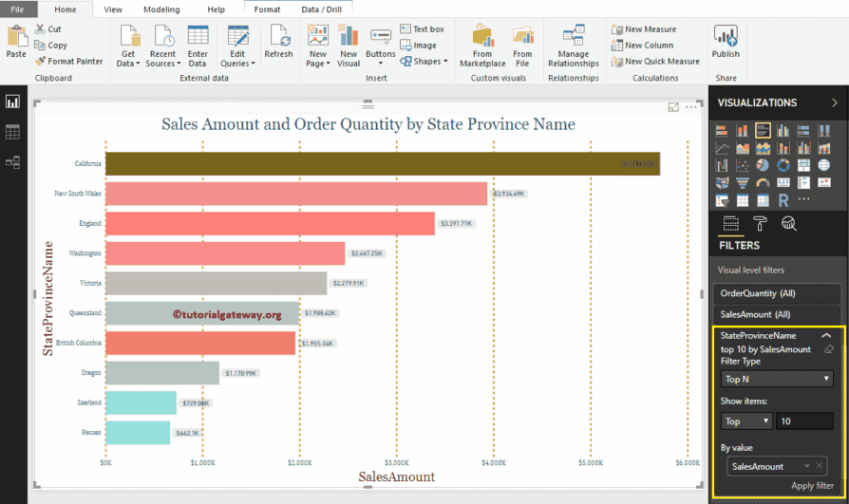Viewport: 849px width, 504px height.
Task: Collapse the StateProvinceName filter card
Action: pos(826,336)
